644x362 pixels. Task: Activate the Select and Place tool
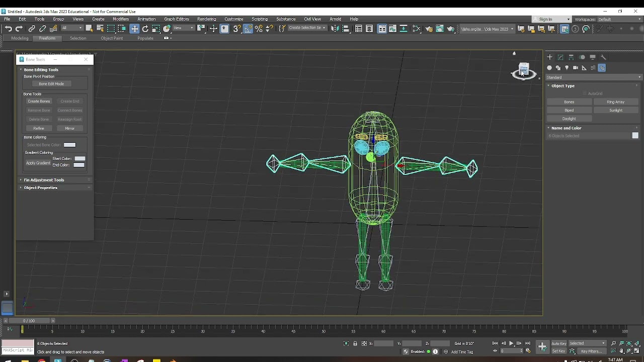click(167, 29)
